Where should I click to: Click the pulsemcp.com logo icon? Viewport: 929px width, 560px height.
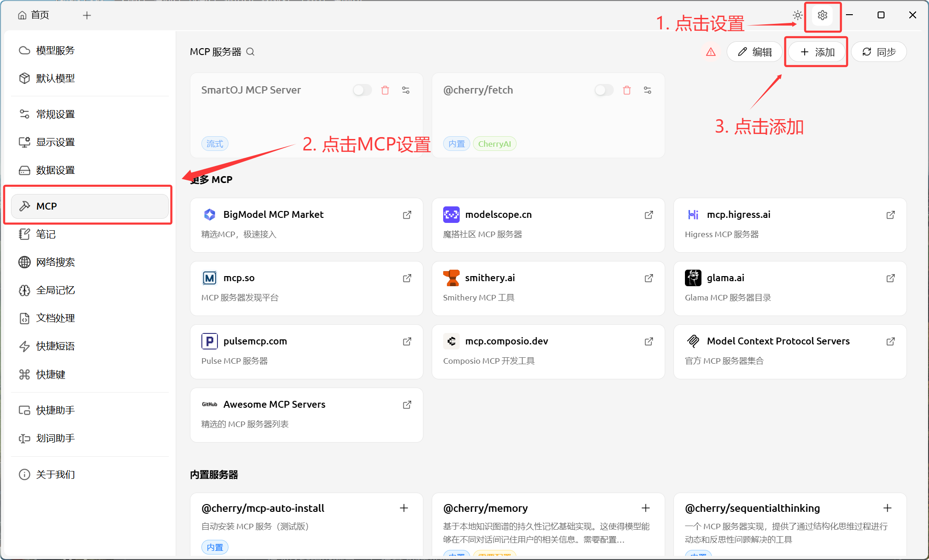pyautogui.click(x=210, y=341)
